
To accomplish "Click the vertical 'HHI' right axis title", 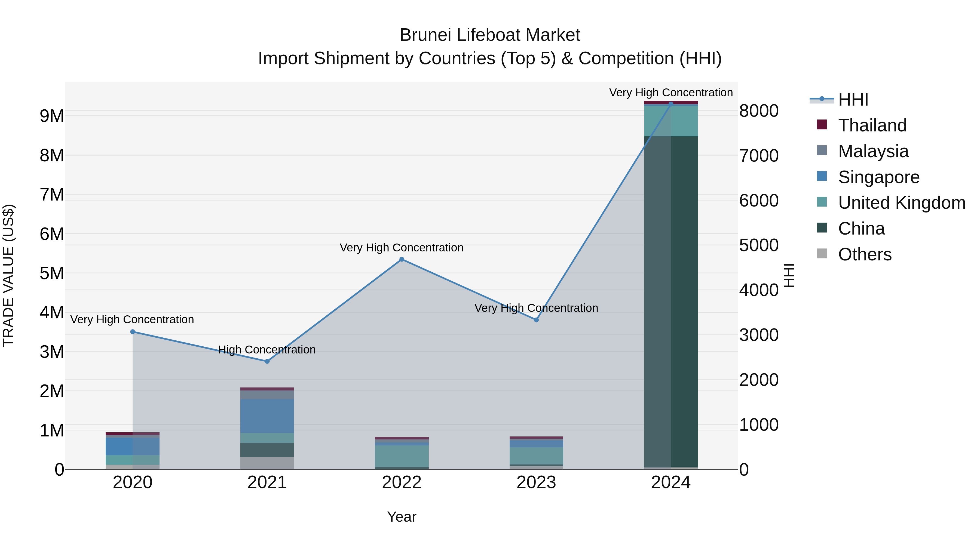I will (789, 275).
